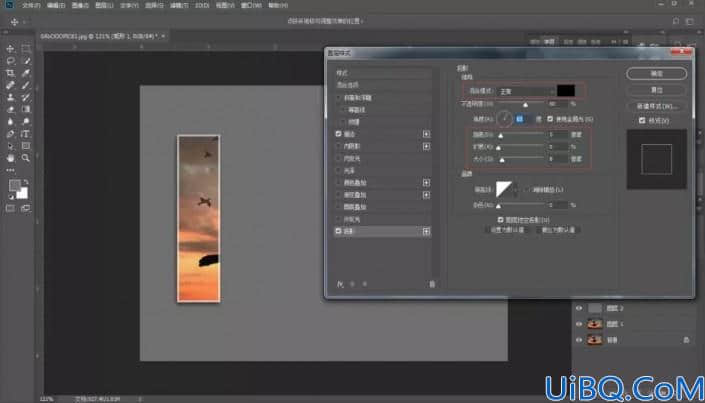Select the Clone Stamp tool
This screenshot has width=705, height=403.
click(10, 97)
